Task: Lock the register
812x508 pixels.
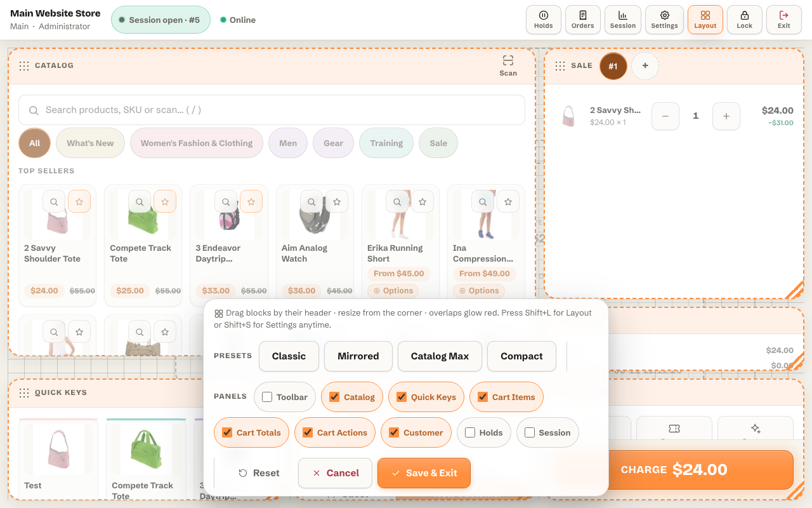Action: click(745, 20)
